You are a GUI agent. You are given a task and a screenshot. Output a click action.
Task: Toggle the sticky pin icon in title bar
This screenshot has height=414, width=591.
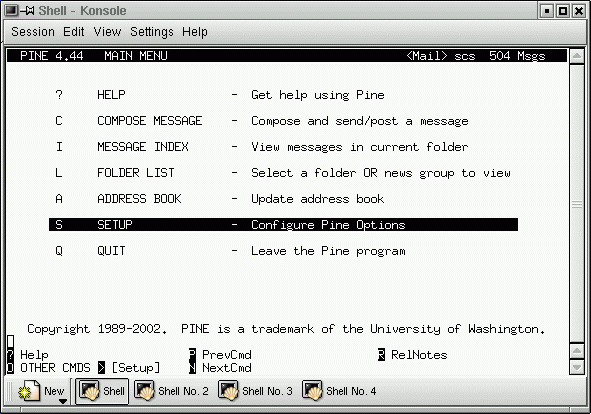point(27,11)
